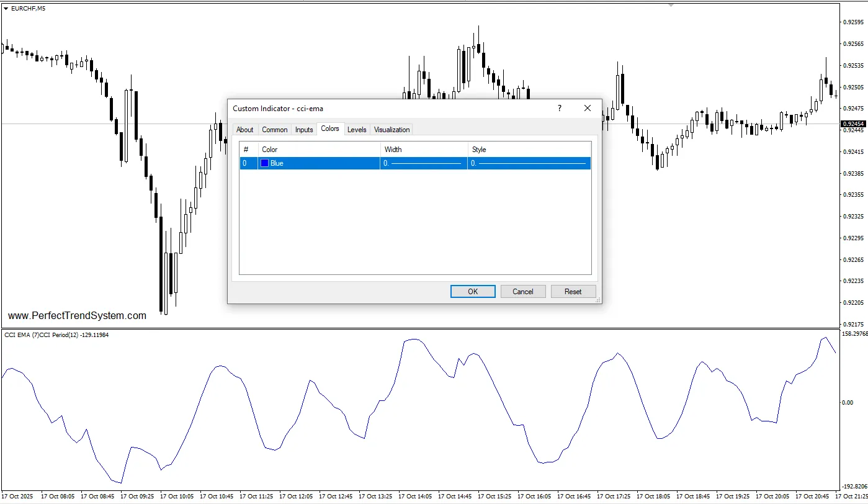
Task: Close the Custom Indicator cci-ema dialog
Action: (x=588, y=108)
